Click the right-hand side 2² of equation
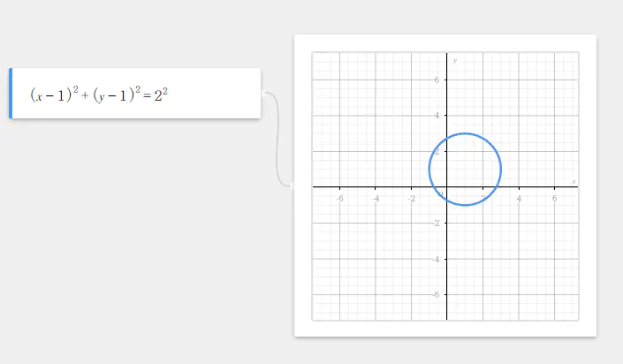The image size is (623, 364). click(160, 93)
